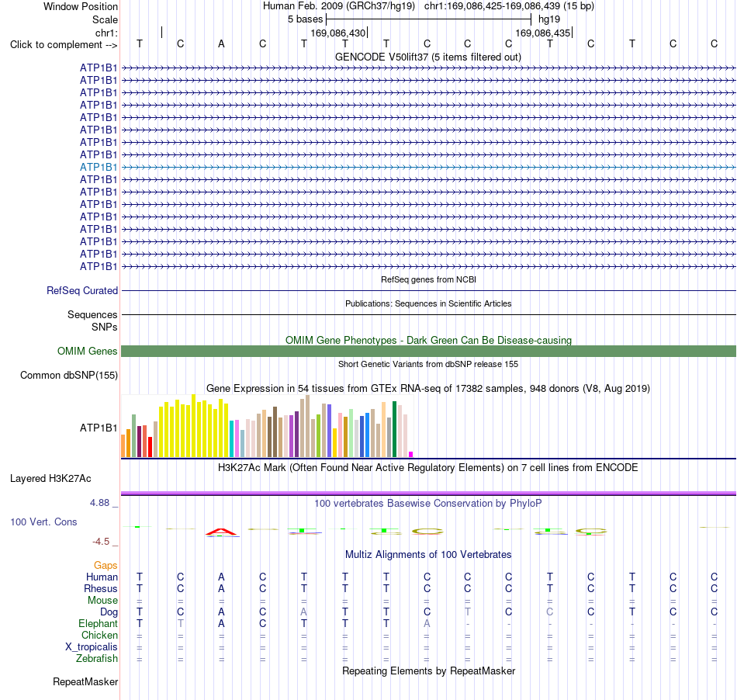737x700 pixels.
Task: Click the position label 169,086,435
Action: pos(543,33)
